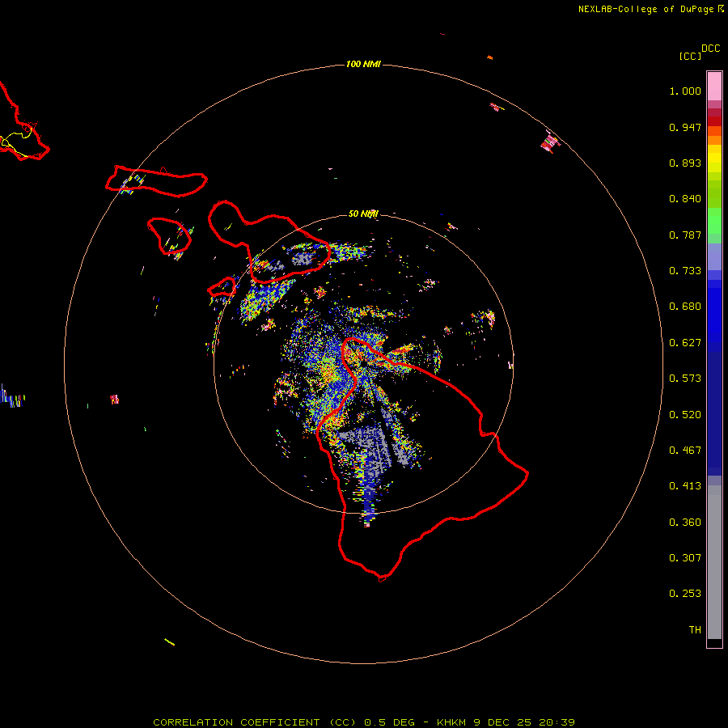Pick the pink swatch atop the color bar
Screen dimensions: 728x728
714,87
